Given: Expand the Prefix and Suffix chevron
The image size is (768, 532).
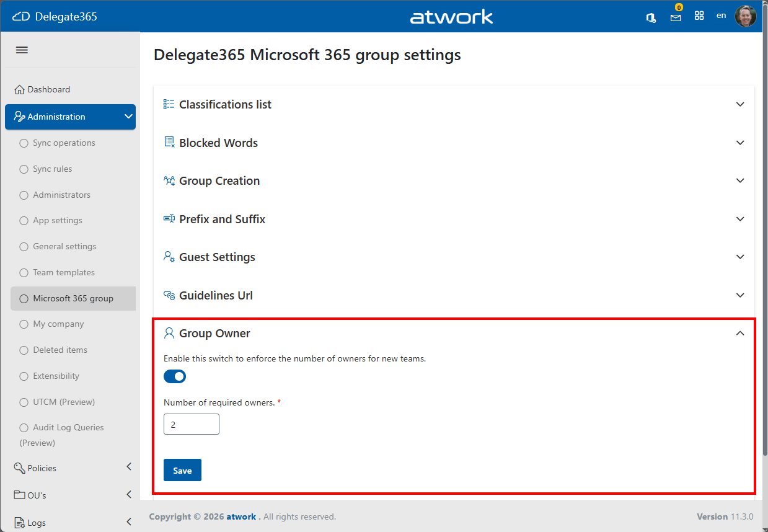Looking at the screenshot, I should 740,219.
